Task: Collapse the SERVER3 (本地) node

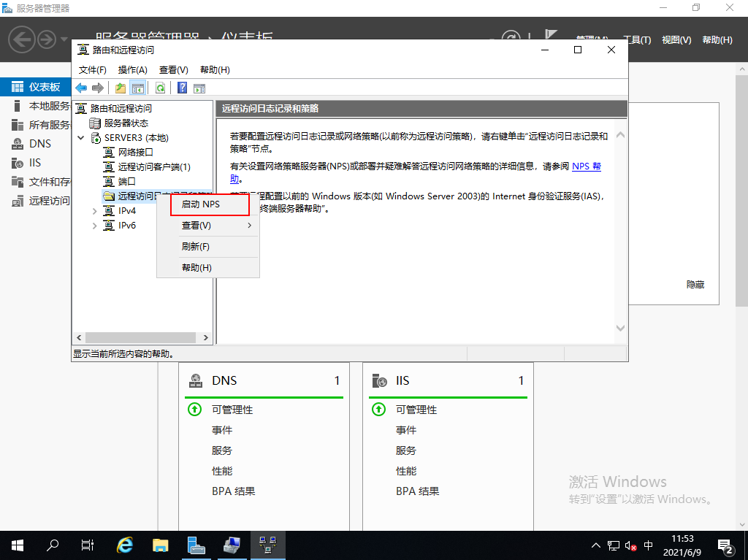Action: click(81, 137)
